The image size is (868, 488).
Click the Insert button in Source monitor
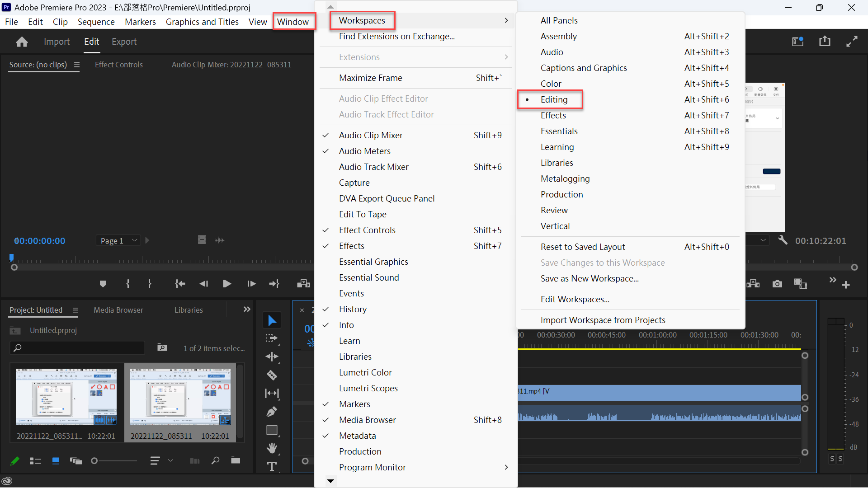pyautogui.click(x=303, y=284)
